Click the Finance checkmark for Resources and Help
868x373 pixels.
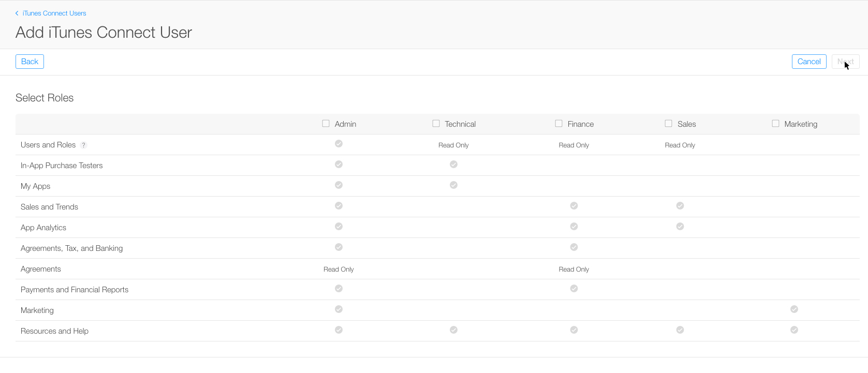(574, 330)
